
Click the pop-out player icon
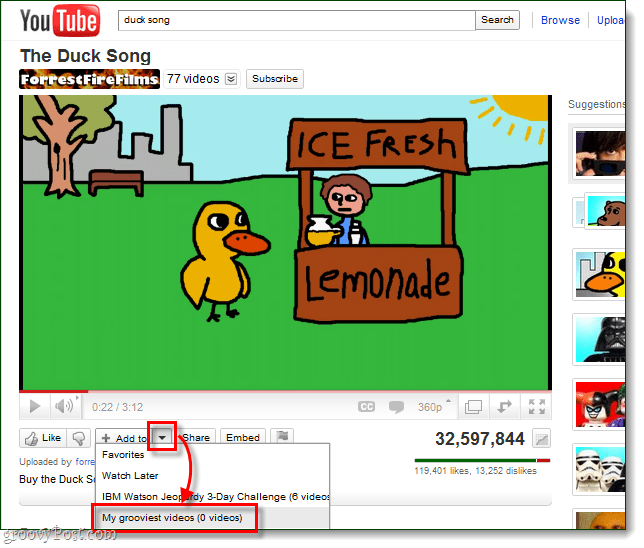(504, 407)
